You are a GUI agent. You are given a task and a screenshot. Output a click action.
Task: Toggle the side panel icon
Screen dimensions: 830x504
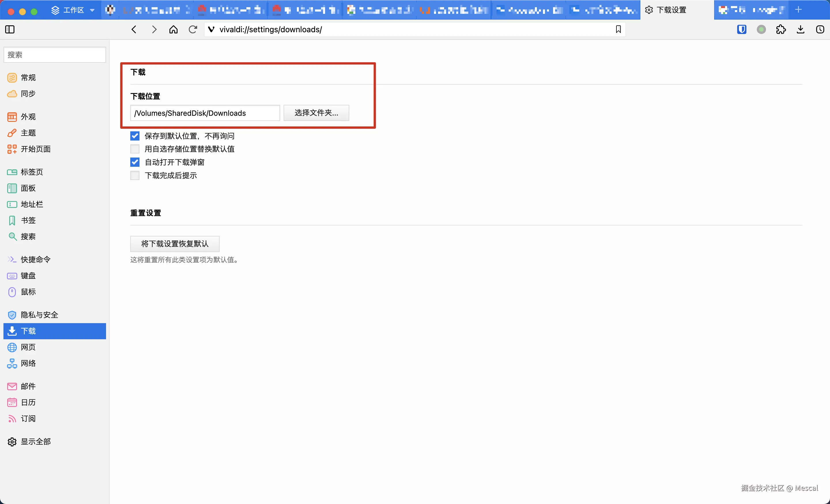tap(10, 30)
